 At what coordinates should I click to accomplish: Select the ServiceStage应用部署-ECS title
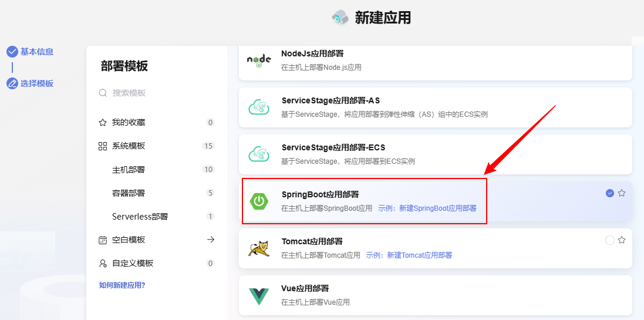click(x=333, y=147)
